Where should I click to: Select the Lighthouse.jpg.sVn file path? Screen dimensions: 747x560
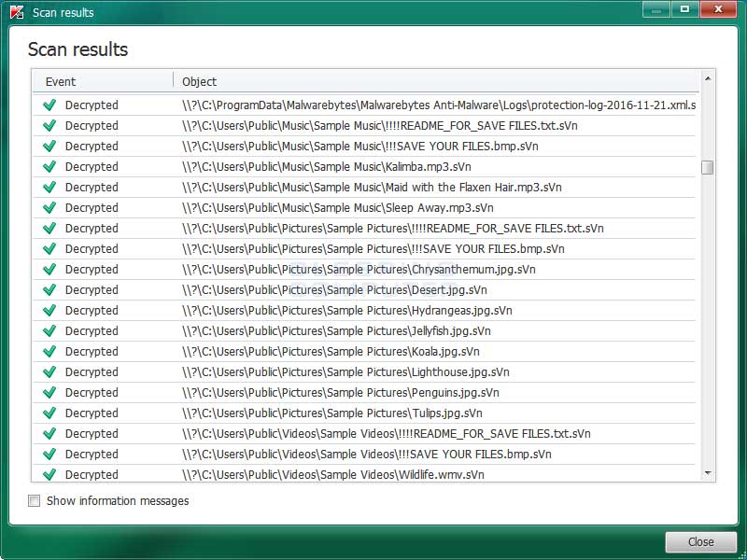[x=345, y=371]
